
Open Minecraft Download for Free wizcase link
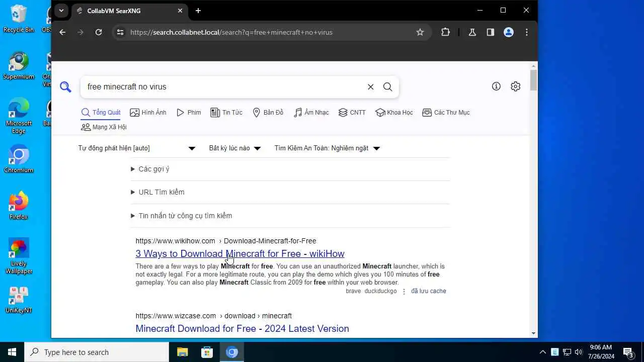(242, 329)
